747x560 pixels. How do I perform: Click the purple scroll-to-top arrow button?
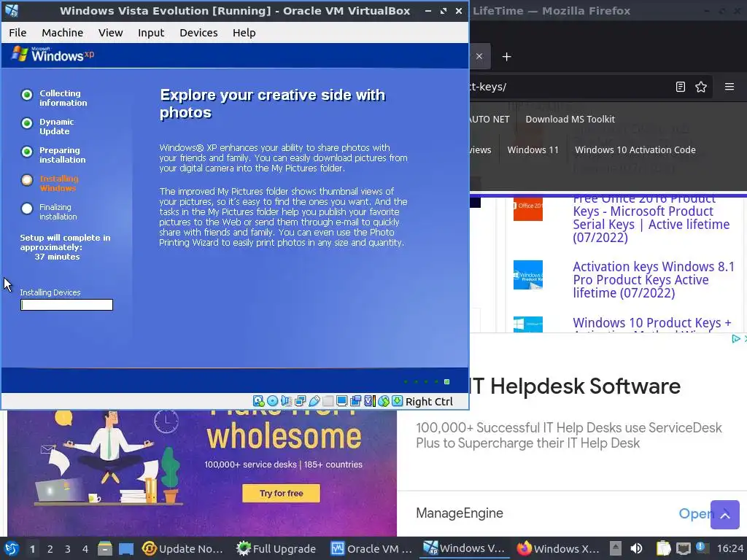[725, 515]
